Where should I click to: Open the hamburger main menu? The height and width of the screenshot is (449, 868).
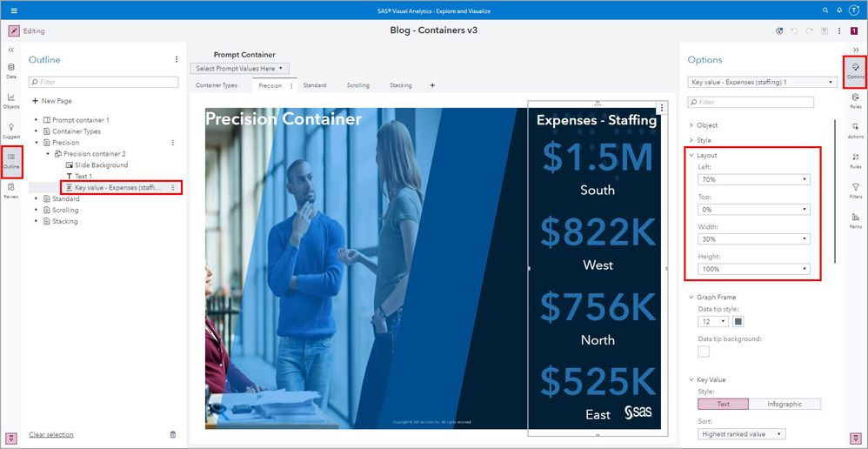click(14, 10)
